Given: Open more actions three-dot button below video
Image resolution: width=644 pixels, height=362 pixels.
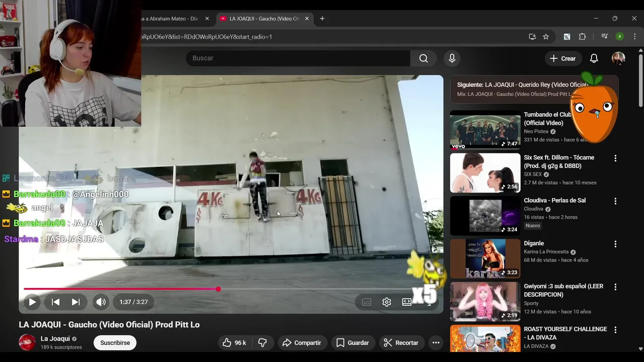Looking at the screenshot, I should 436,343.
